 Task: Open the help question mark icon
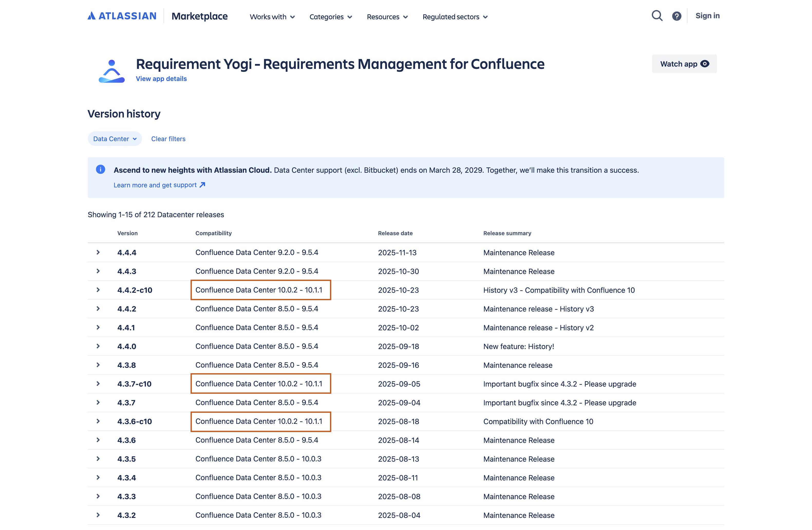(x=677, y=16)
